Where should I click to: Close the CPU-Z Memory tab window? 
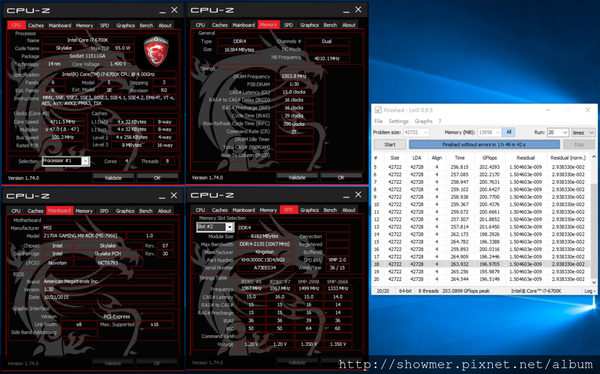click(358, 10)
